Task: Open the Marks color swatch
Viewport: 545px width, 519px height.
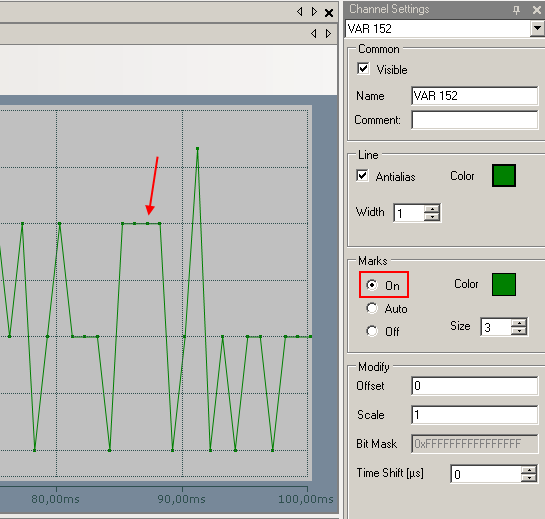Action: [x=504, y=284]
